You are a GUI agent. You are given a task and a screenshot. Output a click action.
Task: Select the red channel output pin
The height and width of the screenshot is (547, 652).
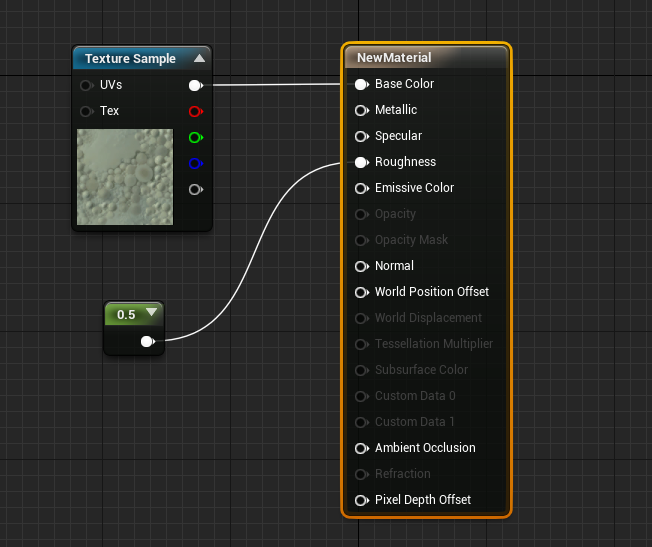195,111
